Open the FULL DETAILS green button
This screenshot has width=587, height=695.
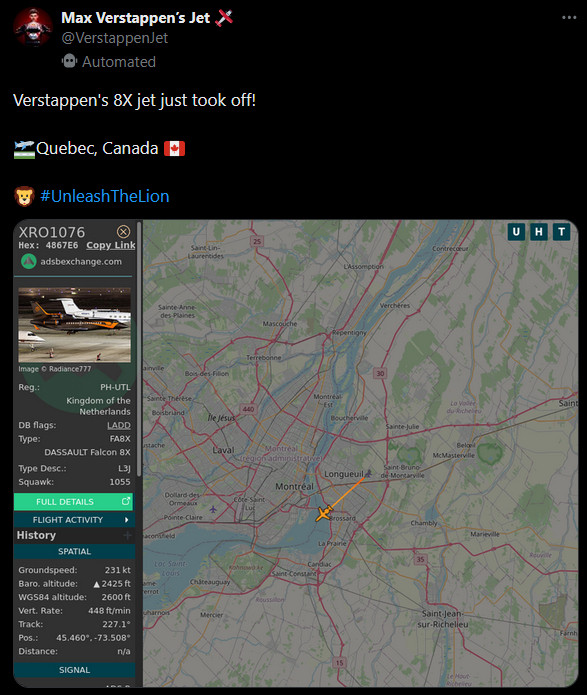coord(73,502)
